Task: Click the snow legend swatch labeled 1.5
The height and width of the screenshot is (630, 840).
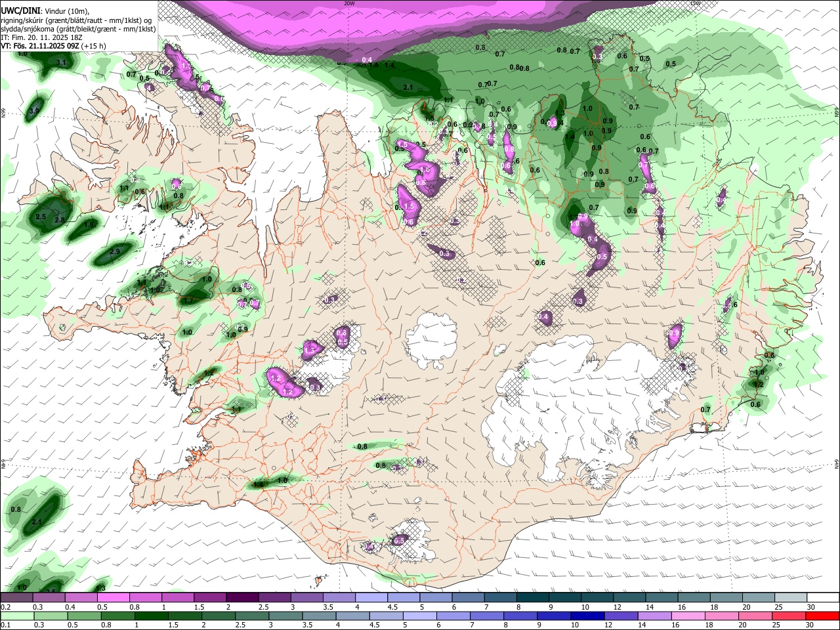Action: 210,598
